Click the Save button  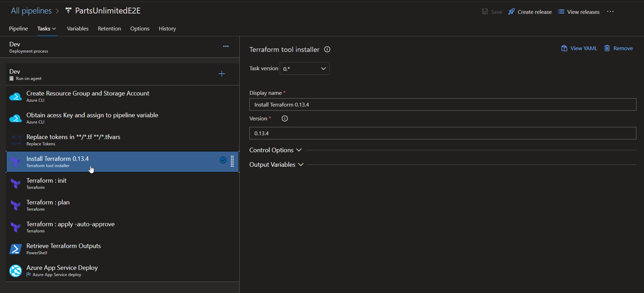click(492, 12)
